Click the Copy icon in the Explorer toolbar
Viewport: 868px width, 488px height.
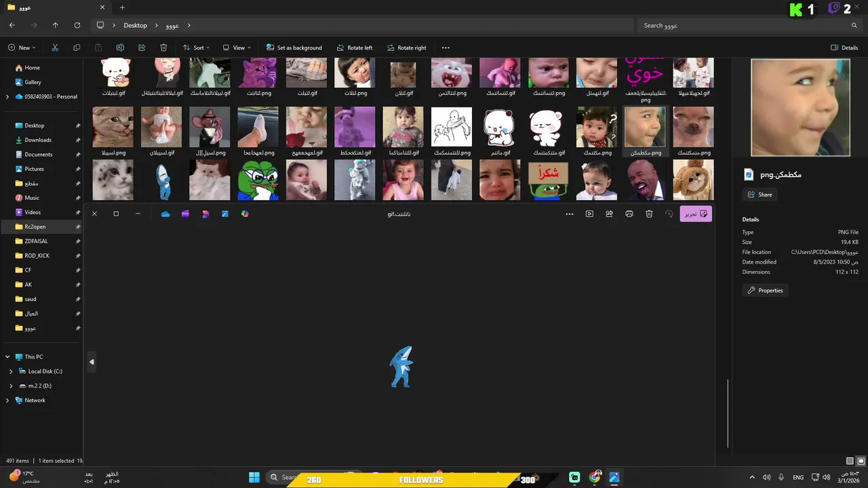pyautogui.click(x=77, y=47)
